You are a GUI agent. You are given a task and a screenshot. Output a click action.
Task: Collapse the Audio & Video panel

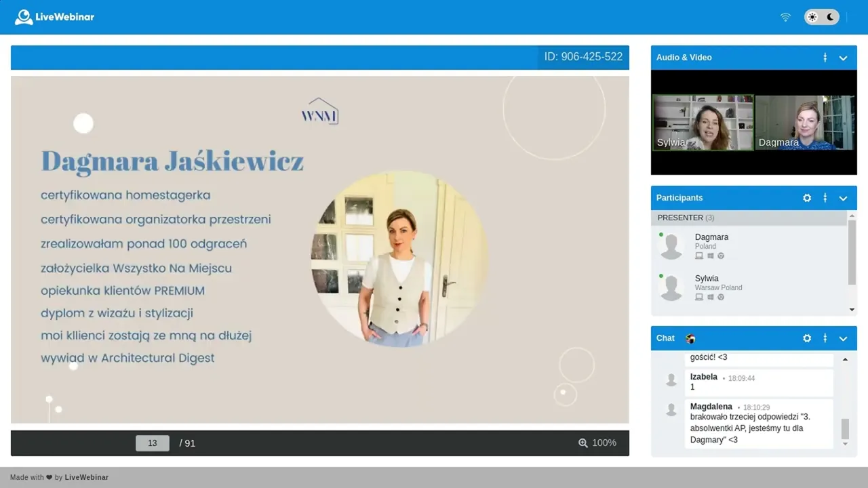(844, 58)
